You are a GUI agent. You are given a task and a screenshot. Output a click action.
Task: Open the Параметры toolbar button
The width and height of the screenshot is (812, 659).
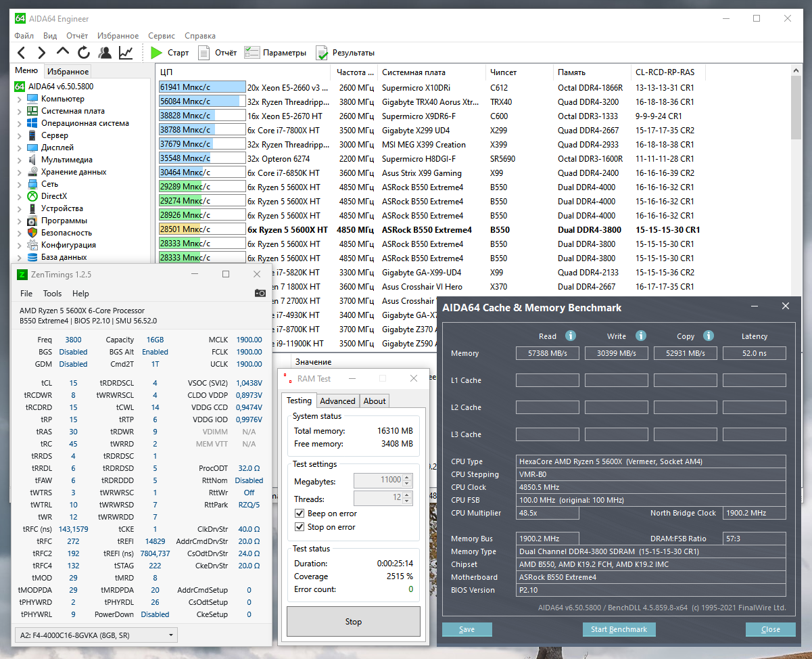[x=275, y=53]
